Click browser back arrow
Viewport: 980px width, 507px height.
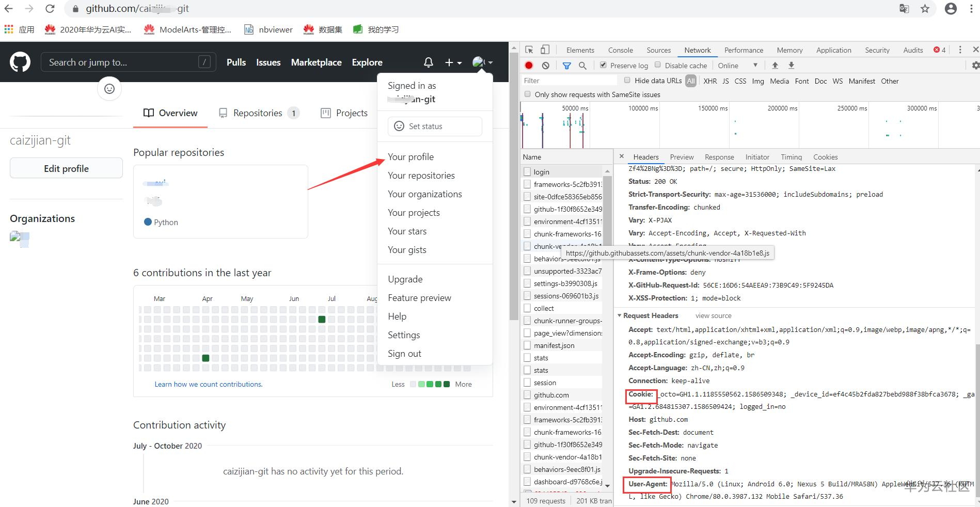pyautogui.click(x=9, y=9)
